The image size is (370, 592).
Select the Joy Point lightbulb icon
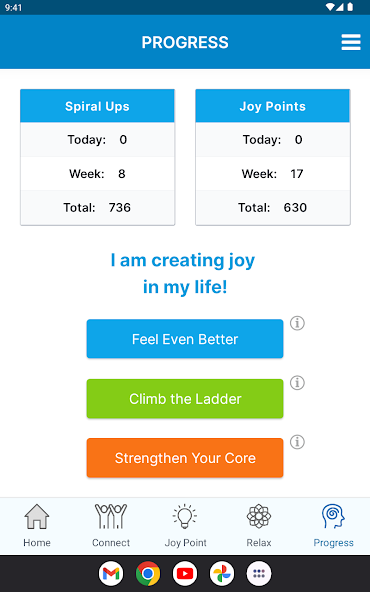point(185,516)
